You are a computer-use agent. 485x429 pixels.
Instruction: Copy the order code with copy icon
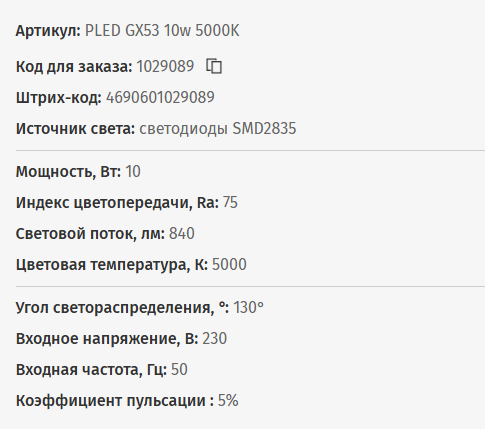click(x=214, y=66)
